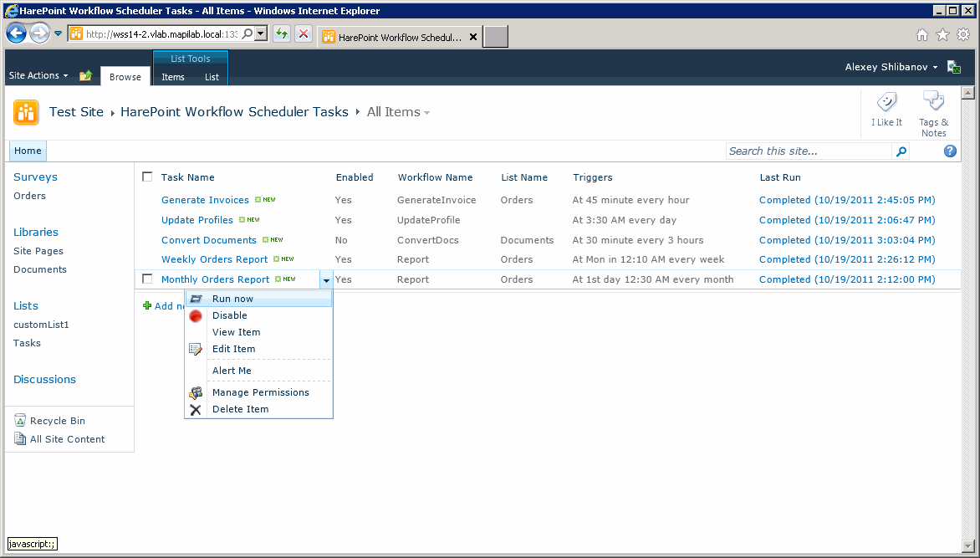
Task: Open Last Run status for Generate Invoices
Action: pos(847,200)
